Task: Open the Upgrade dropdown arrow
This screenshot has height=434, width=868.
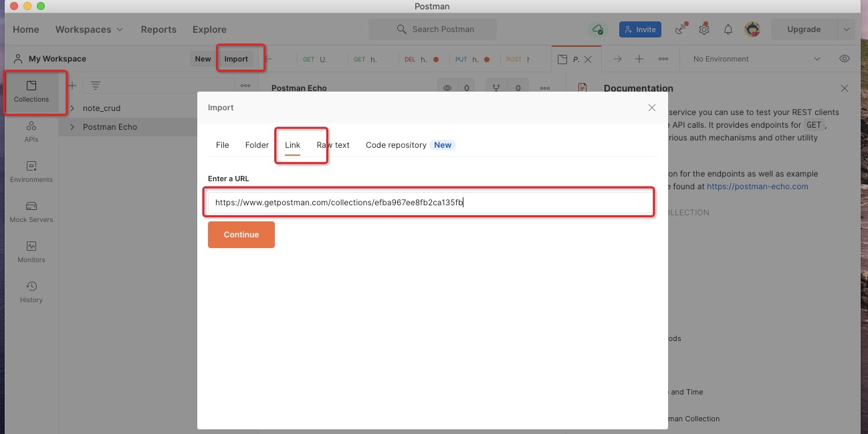Action: 846,29
